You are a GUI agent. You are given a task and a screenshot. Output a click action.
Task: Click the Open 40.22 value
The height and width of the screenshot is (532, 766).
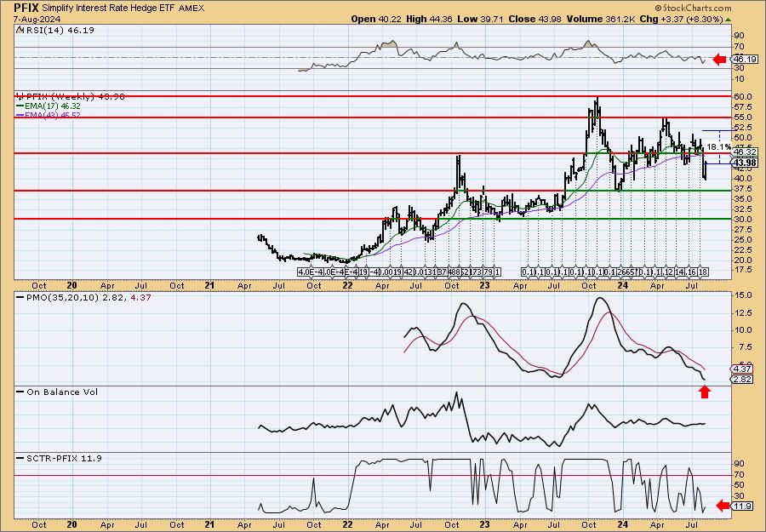pos(377,19)
